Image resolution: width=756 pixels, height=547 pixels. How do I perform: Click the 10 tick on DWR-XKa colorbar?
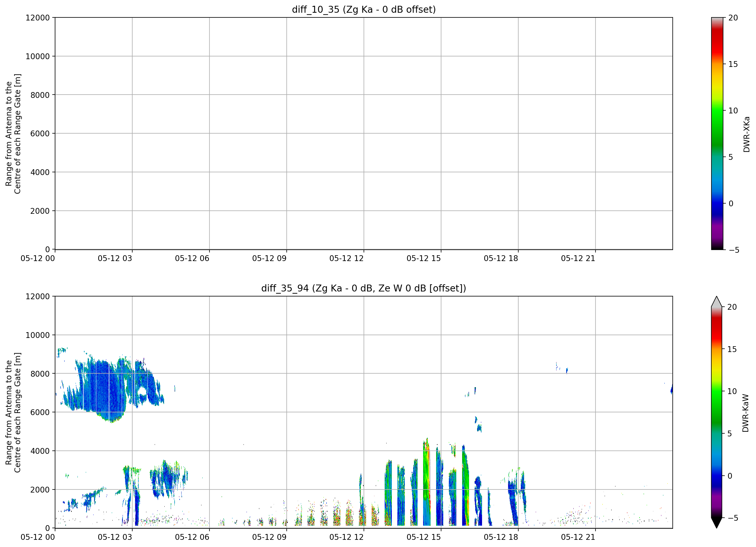click(x=733, y=111)
